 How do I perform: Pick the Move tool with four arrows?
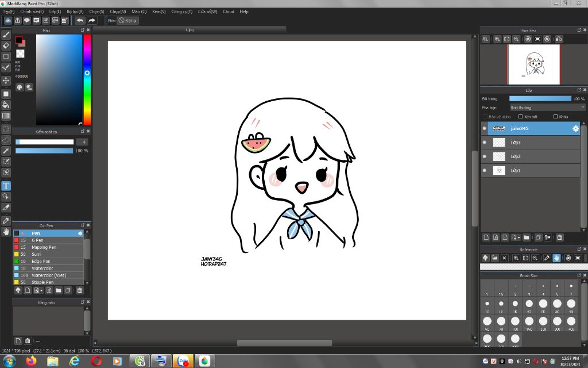click(x=6, y=80)
